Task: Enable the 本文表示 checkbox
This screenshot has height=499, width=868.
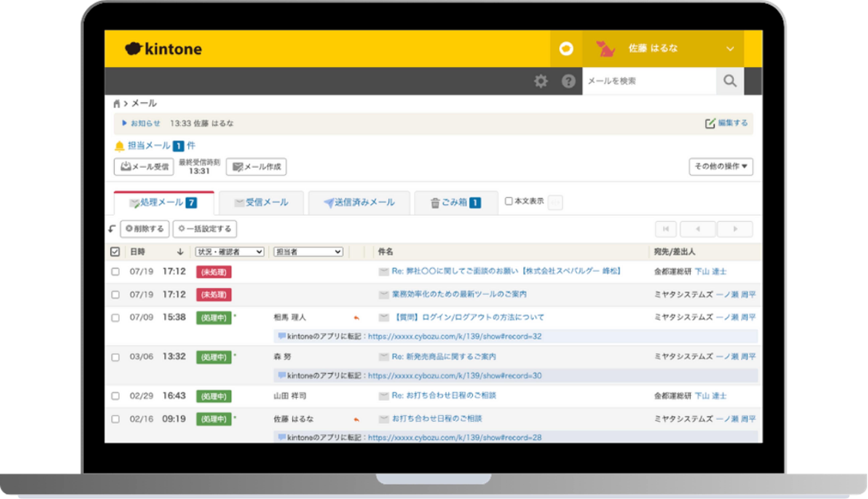Action: pos(509,201)
